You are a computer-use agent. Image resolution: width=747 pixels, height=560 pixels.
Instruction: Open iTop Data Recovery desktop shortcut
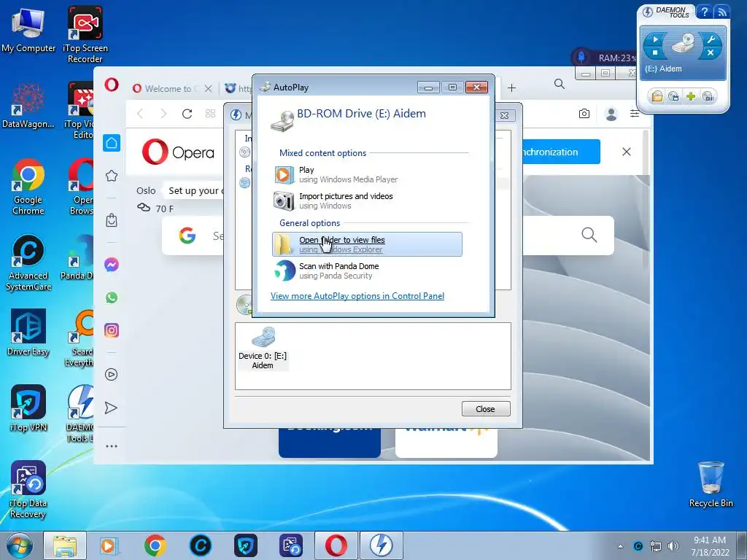[x=28, y=489]
